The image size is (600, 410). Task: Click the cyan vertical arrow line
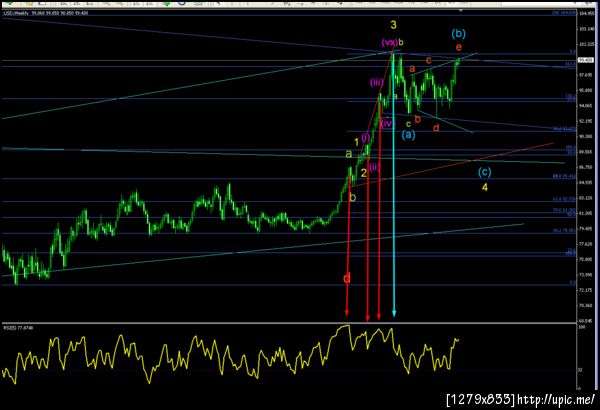coord(394,184)
